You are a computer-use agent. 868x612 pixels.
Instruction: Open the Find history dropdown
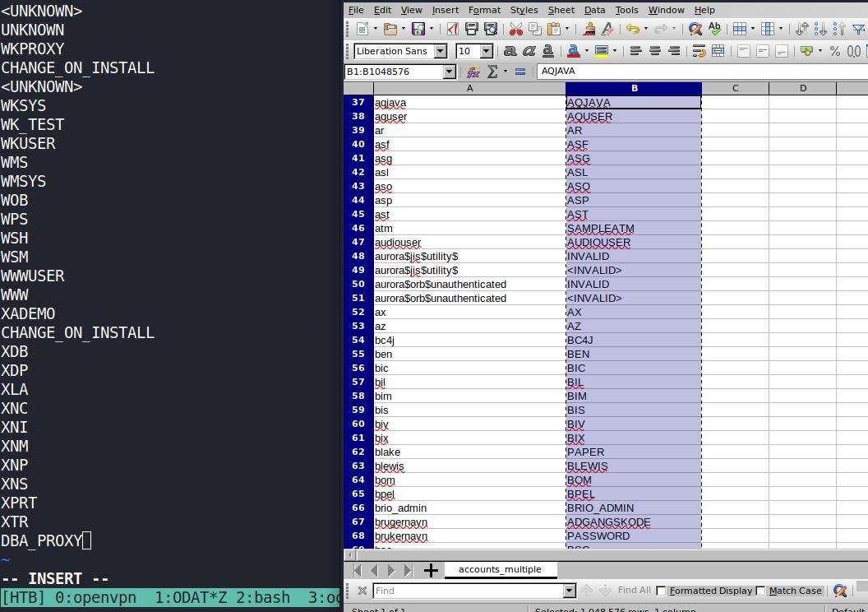tap(569, 591)
